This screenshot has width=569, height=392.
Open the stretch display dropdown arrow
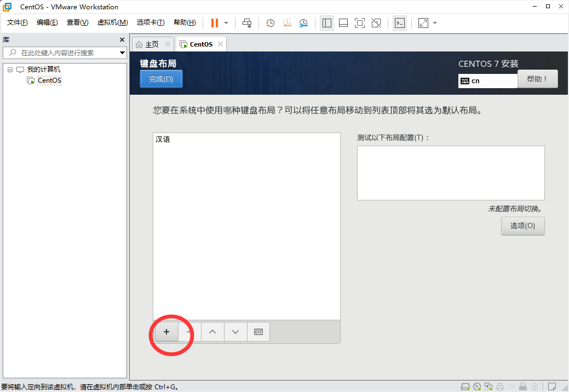[x=435, y=23]
